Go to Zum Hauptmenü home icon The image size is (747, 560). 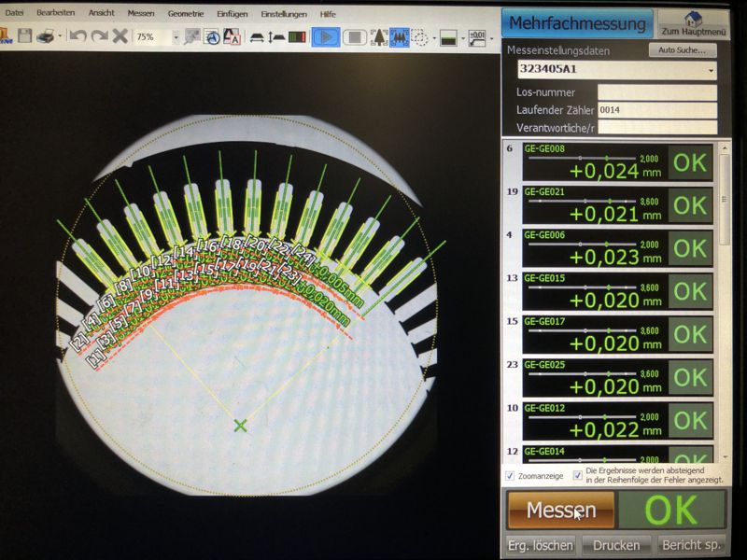(693, 23)
